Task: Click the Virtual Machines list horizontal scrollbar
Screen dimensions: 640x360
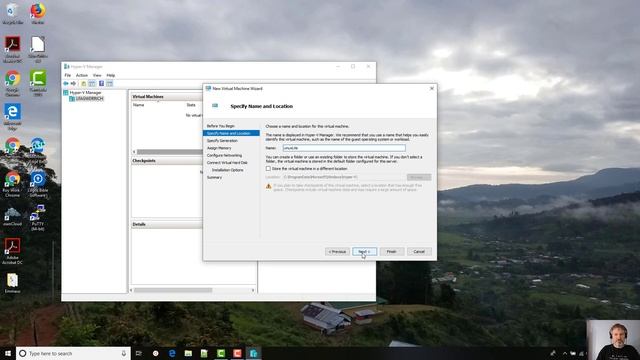Action: [167, 152]
